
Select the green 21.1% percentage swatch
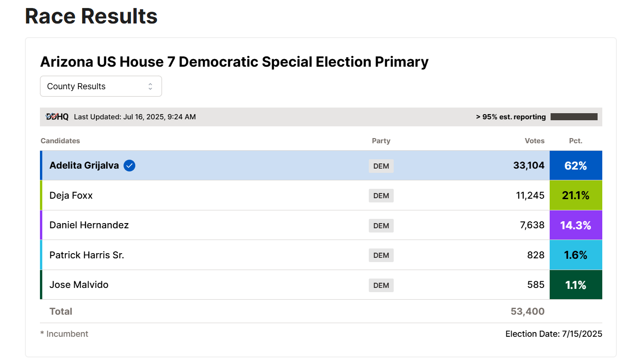(x=576, y=195)
